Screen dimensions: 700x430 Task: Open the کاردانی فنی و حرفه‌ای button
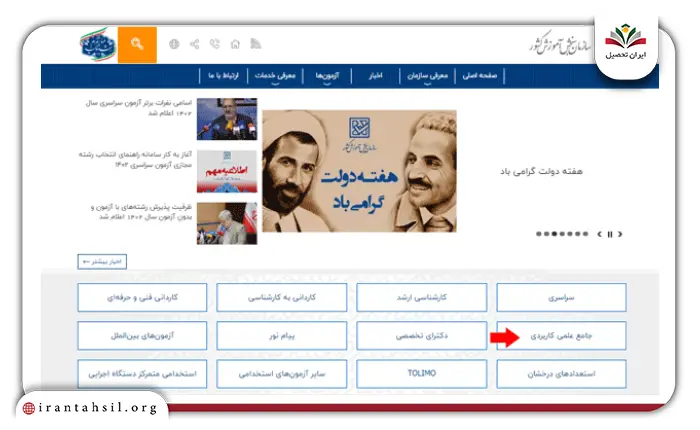[142, 297]
